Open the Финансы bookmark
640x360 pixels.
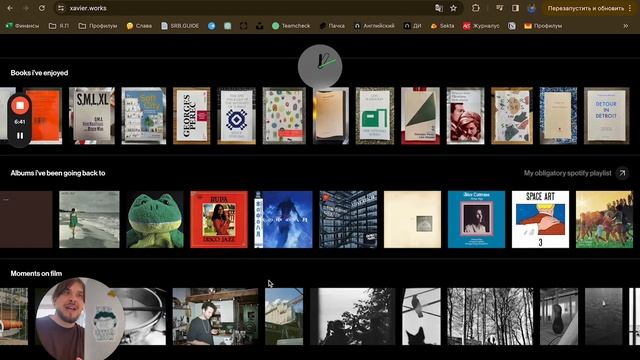click(x=22, y=26)
